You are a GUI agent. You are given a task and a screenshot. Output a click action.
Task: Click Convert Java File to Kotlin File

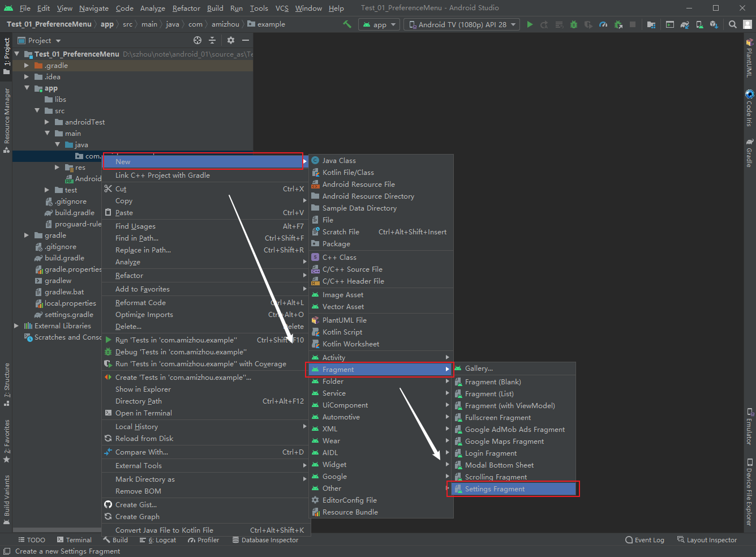205,530
